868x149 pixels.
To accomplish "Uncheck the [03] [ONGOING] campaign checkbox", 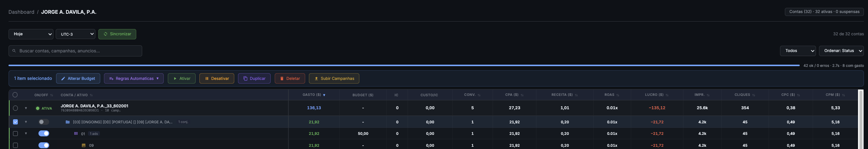I will (x=15, y=122).
